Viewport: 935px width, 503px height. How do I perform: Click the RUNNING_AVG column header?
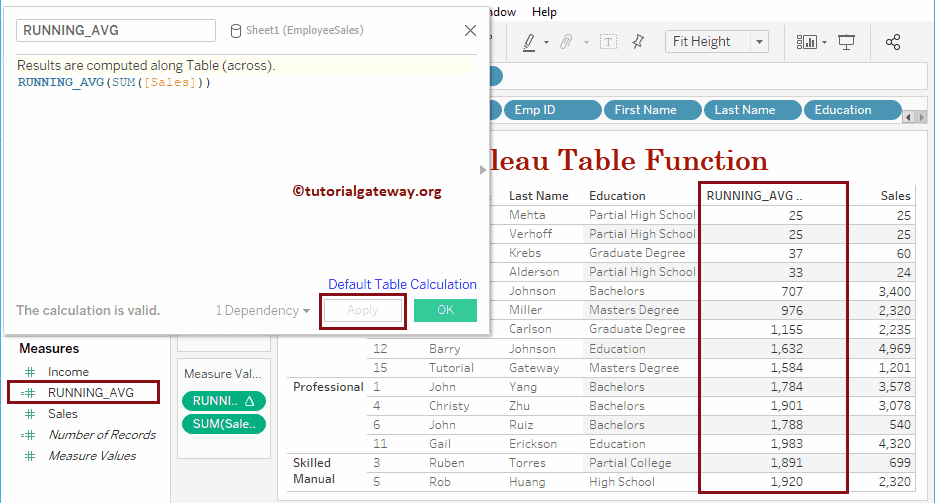(x=754, y=195)
